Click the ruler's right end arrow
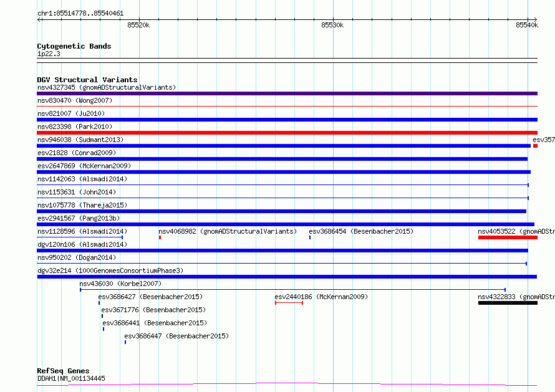Image resolution: width=555 pixels, height=392 pixels. pos(535,19)
